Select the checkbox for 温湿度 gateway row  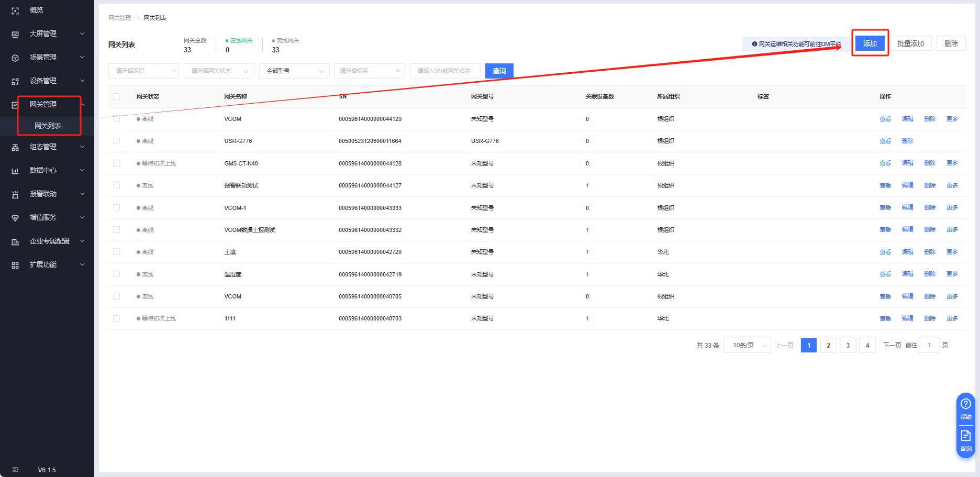116,274
